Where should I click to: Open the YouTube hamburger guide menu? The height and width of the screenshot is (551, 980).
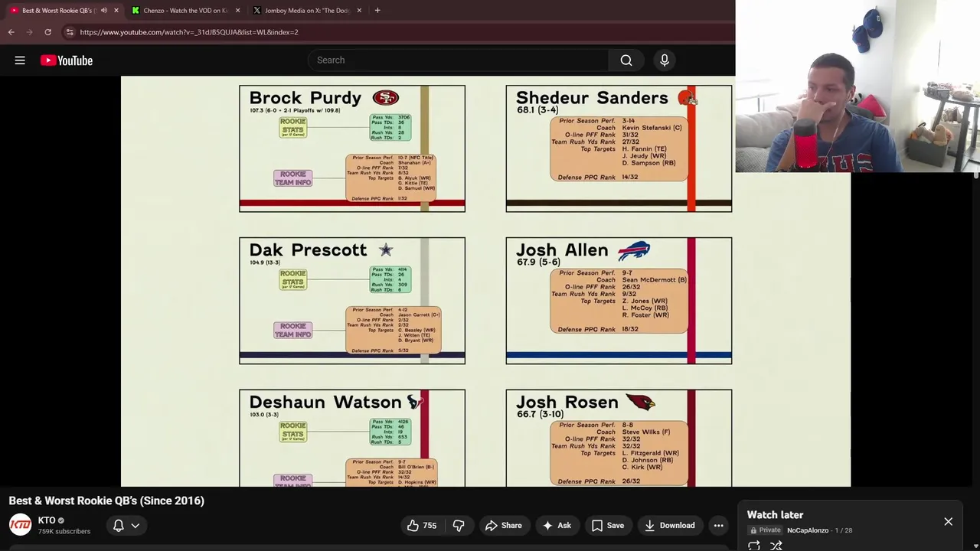pyautogui.click(x=20, y=60)
